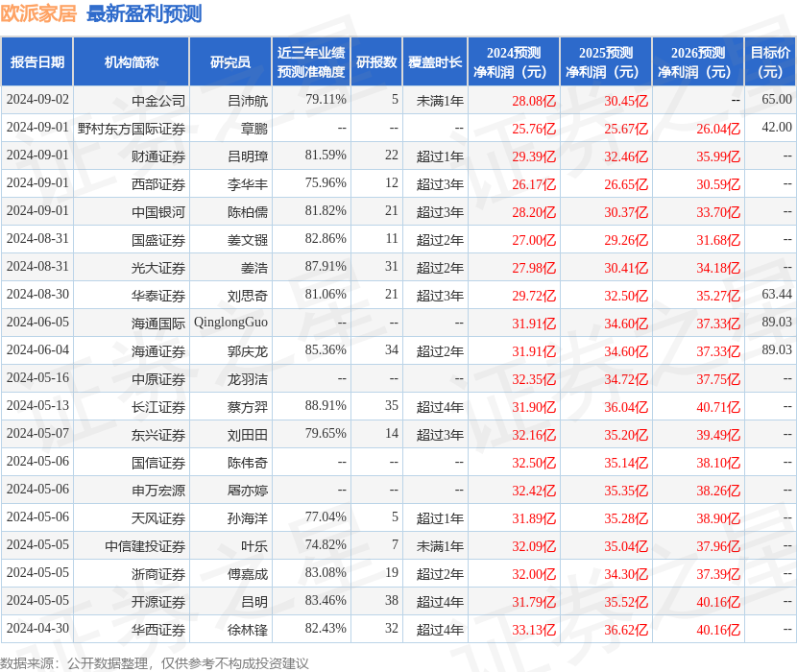797x672 pixels.
Task: Click the 近三年业绩预测准确度 column header
Action: [x=311, y=62]
